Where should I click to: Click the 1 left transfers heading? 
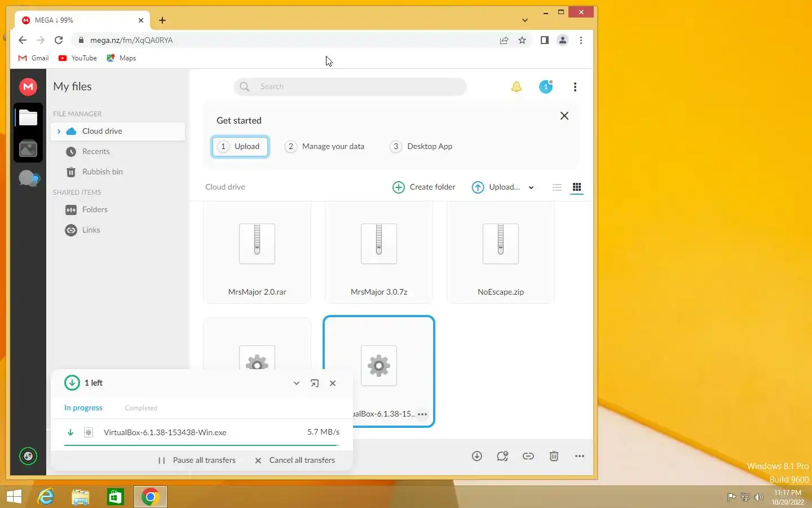tap(94, 383)
